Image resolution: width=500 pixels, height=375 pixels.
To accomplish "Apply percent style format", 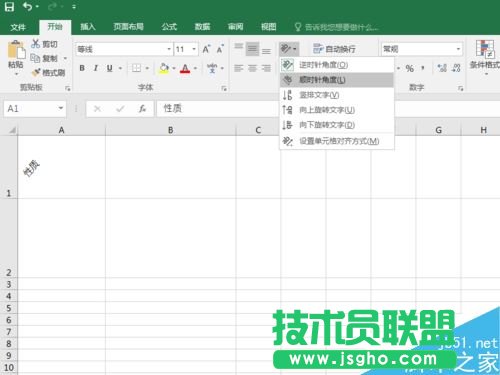I will 410,68.
